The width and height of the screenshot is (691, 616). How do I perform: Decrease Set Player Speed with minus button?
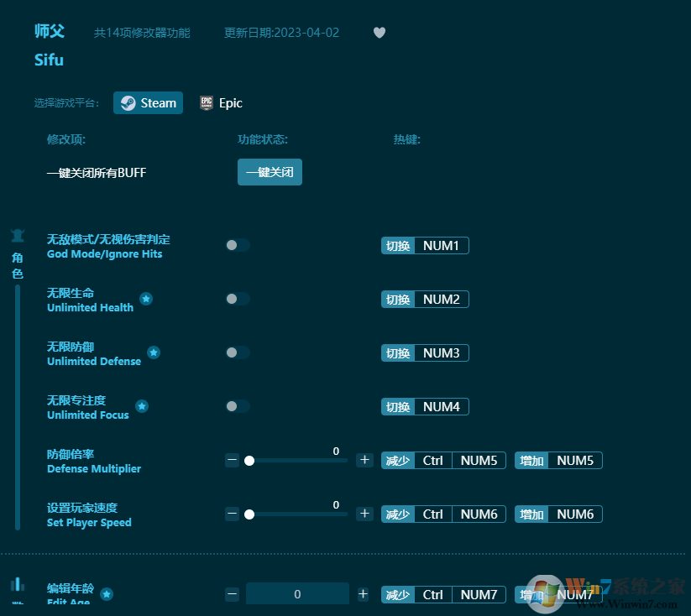(232, 514)
